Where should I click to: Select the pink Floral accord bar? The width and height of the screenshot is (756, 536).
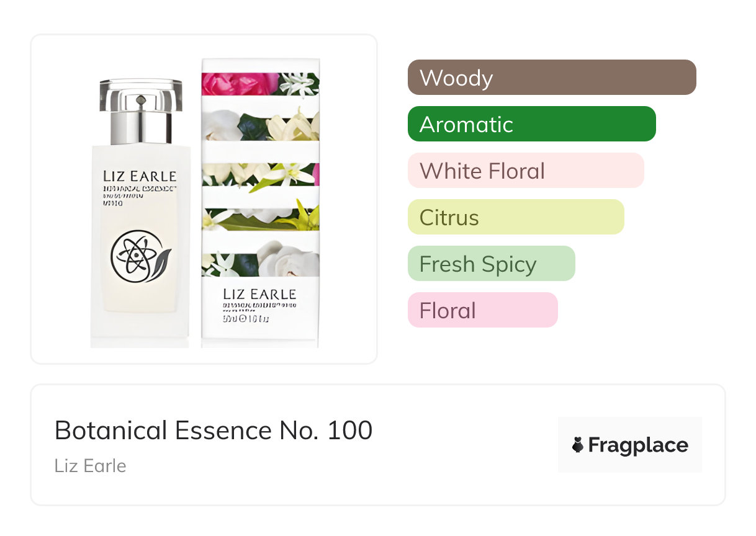[482, 310]
